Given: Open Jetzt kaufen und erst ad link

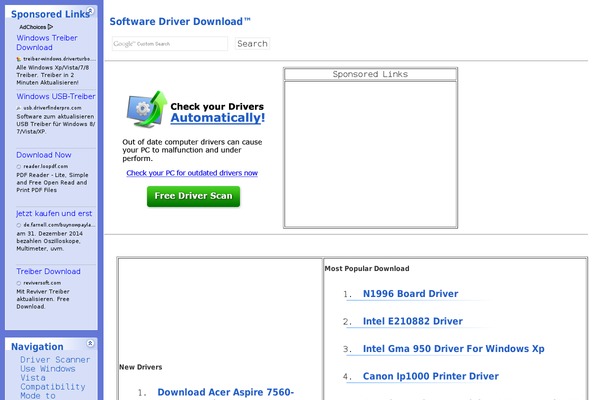Looking at the screenshot, I should tap(54, 214).
